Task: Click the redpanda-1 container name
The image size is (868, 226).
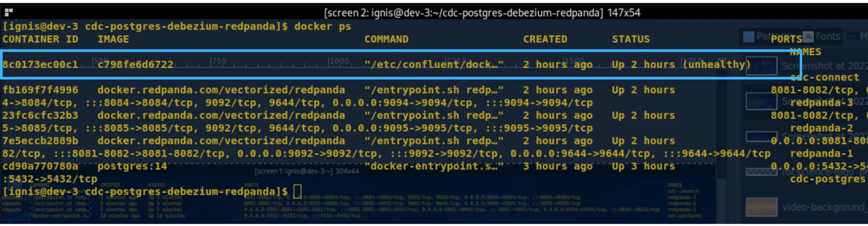Action: pos(822,153)
